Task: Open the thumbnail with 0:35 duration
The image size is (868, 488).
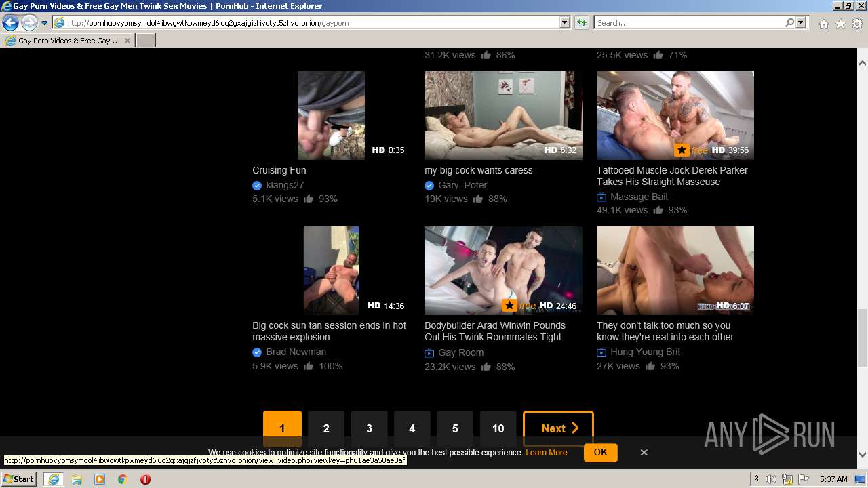Action: click(x=331, y=115)
